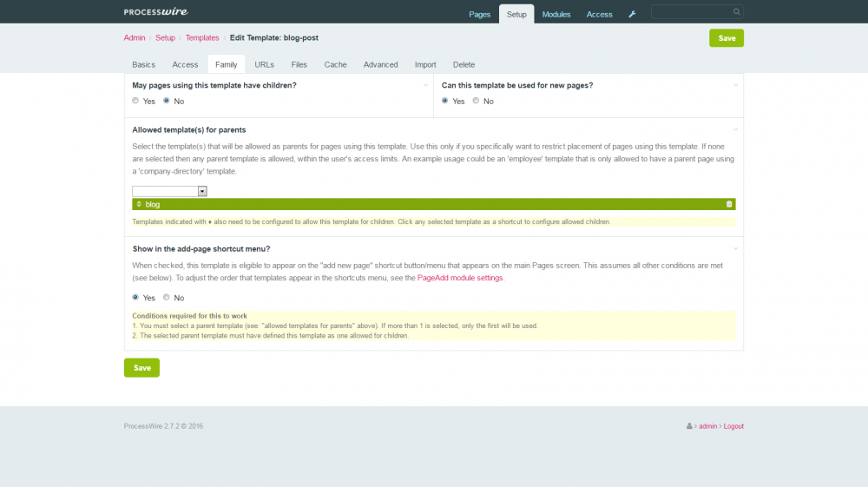Click the top-right Save button
Screen dimensions: 868x487
727,38
